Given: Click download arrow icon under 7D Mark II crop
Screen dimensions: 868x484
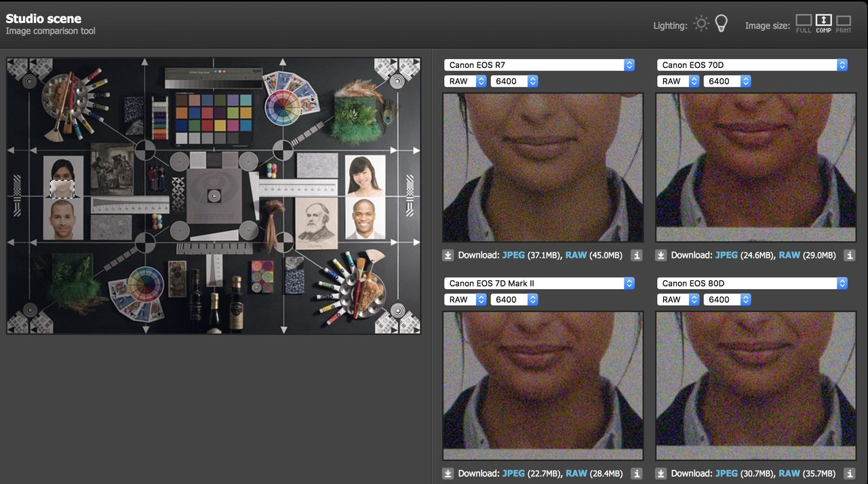Looking at the screenshot, I should tap(448, 473).
